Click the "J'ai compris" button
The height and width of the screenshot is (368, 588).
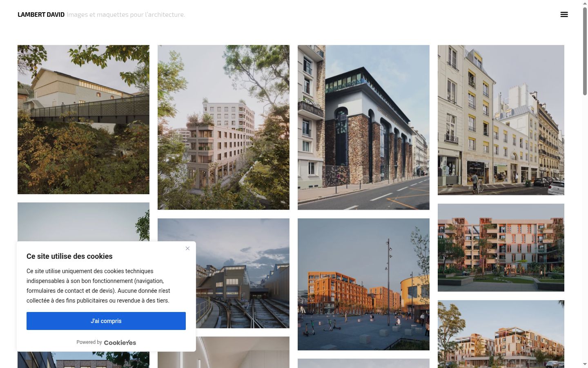(106, 321)
